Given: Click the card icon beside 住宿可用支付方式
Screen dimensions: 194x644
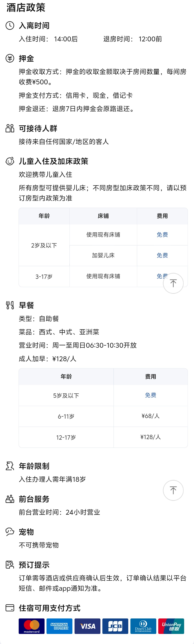Looking at the screenshot, I should click(10, 608).
